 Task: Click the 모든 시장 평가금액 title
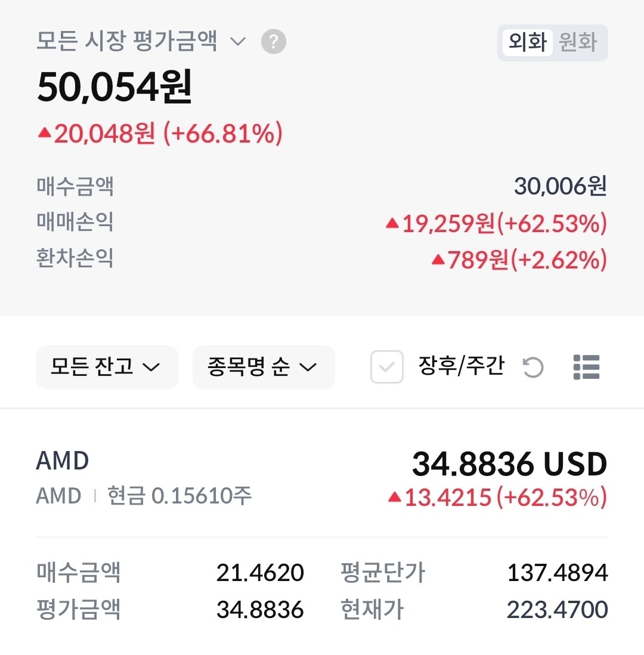tap(126, 42)
